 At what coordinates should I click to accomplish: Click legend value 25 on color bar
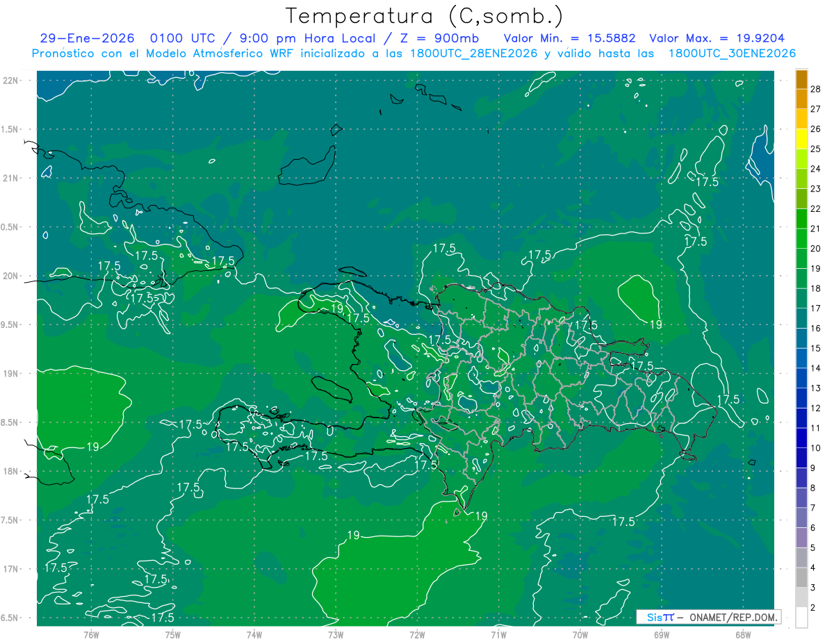816,149
